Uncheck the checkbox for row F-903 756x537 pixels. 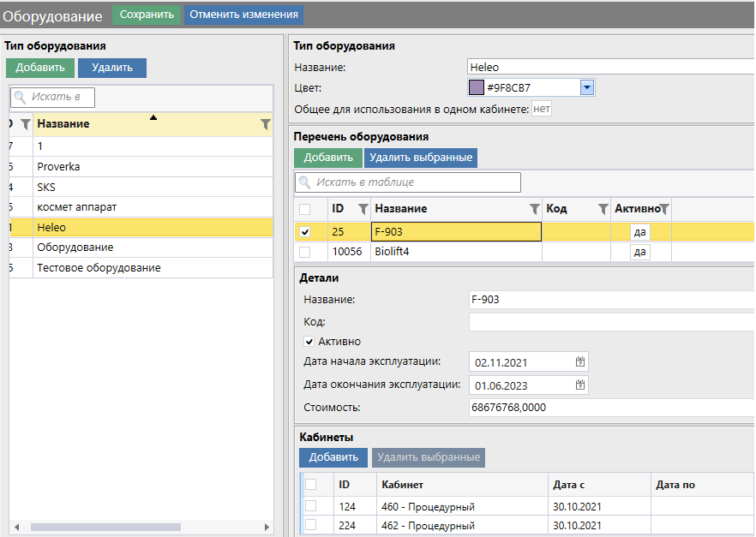[304, 231]
